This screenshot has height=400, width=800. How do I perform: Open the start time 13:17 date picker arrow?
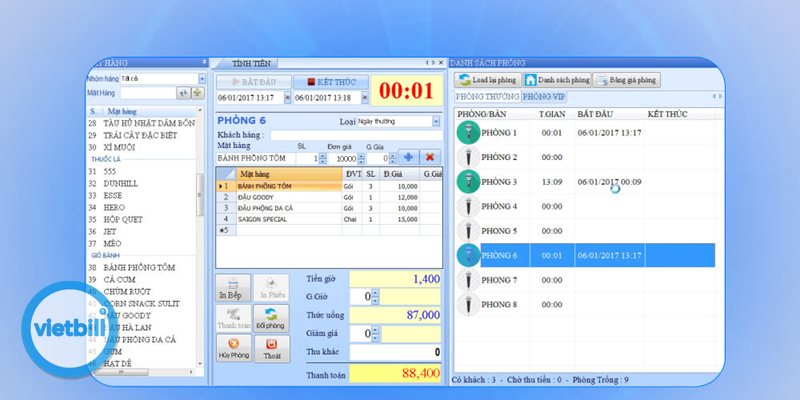pyautogui.click(x=287, y=97)
